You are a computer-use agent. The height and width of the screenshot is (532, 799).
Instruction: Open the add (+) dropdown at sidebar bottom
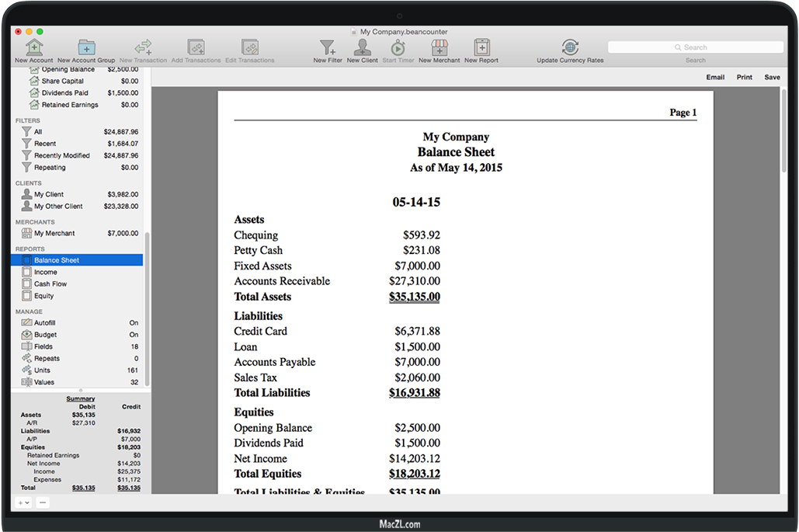point(23,502)
